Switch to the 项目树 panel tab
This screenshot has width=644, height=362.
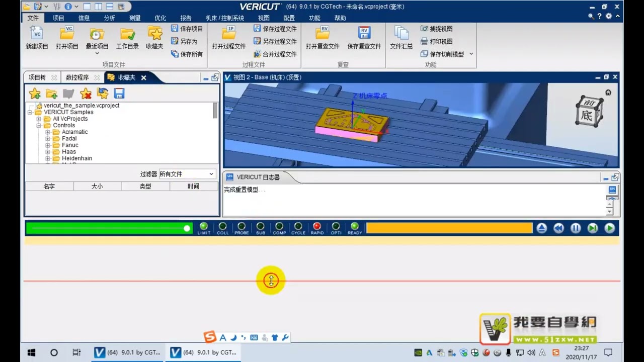pyautogui.click(x=37, y=77)
